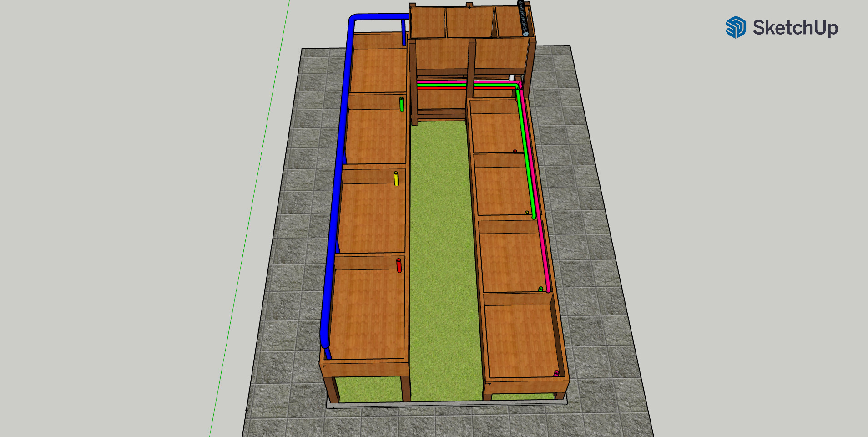
Task: Click the bottom-right wooden box floor
Action: pyautogui.click(x=521, y=341)
